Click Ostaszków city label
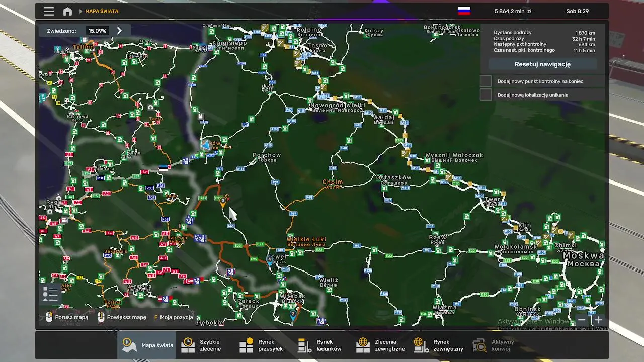 click(x=394, y=178)
